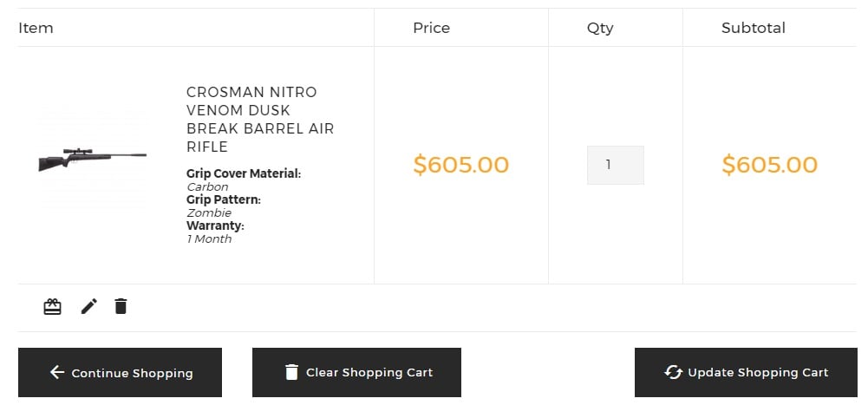Click the Subtotal column header
This screenshot has height=405, width=868.
point(754,28)
